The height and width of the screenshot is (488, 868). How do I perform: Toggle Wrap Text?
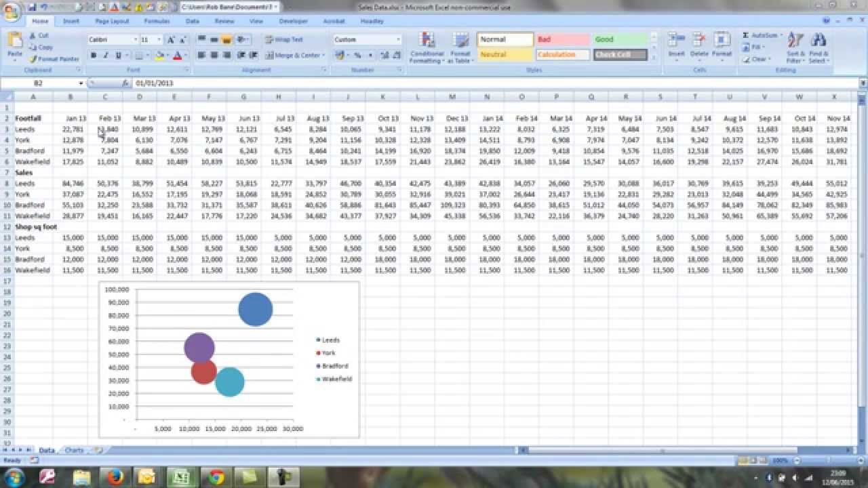click(x=284, y=39)
